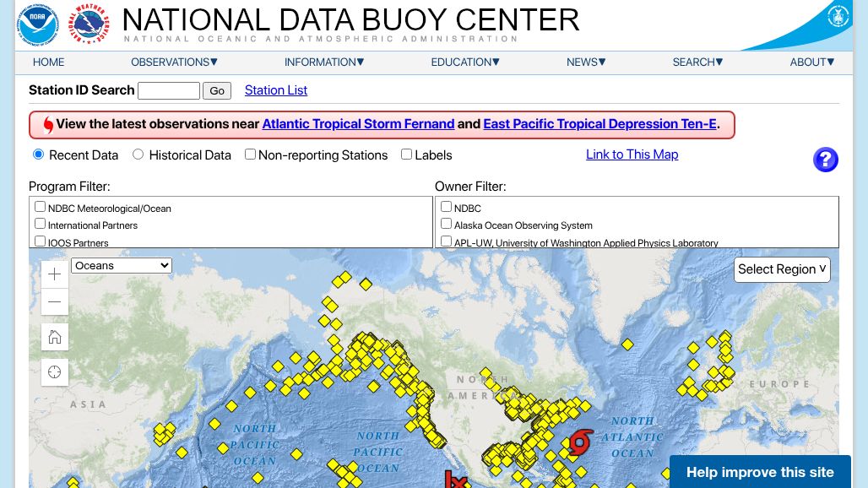Check the NDBC owner filter
This screenshot has width=868, height=488.
(446, 207)
